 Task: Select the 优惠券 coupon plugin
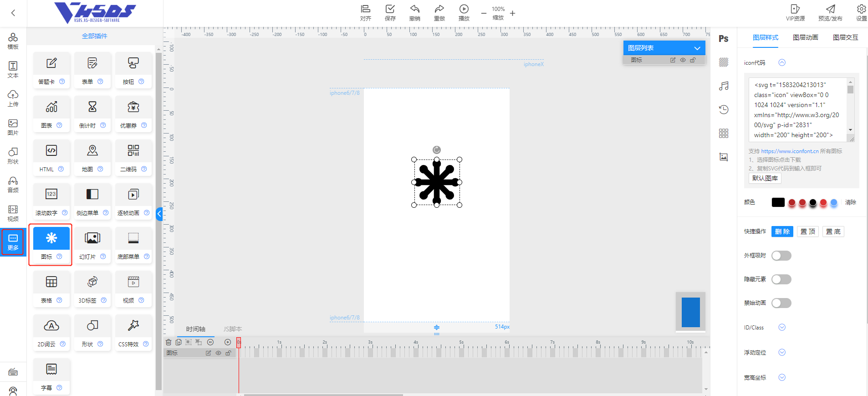coord(133,113)
